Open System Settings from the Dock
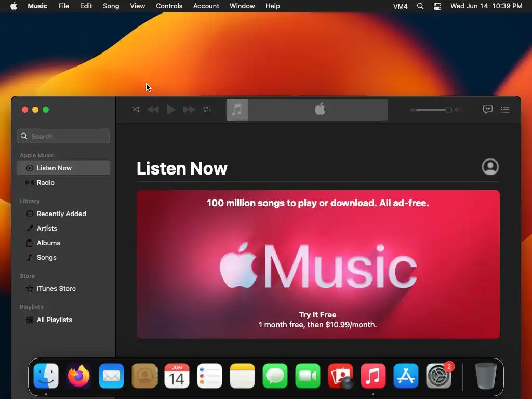 pos(438,376)
